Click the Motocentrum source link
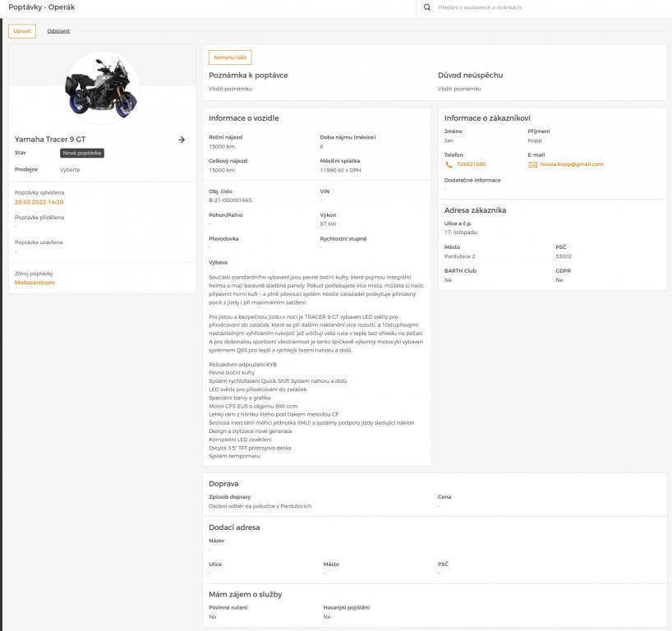This screenshot has width=672, height=631. pyautogui.click(x=35, y=283)
